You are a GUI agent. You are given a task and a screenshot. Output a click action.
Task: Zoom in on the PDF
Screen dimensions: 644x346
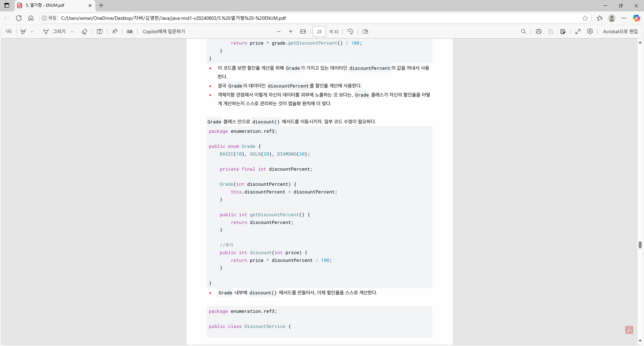coord(291,32)
